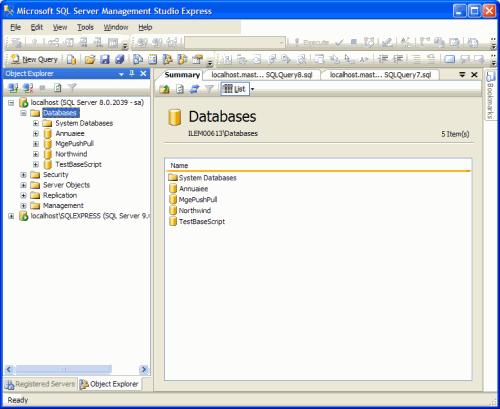Expand the Server Objects folder node
This screenshot has width=500, height=409.
click(x=23, y=185)
